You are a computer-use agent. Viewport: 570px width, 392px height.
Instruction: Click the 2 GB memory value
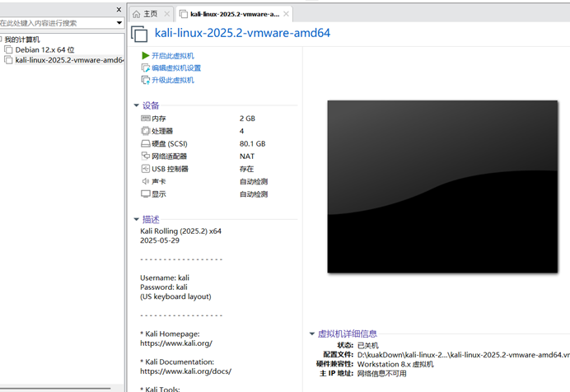click(x=247, y=119)
